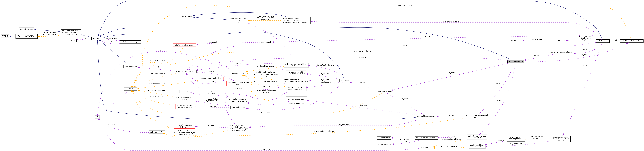Click the std::set< K > node
The image size is (644, 151).
[x=516, y=40]
